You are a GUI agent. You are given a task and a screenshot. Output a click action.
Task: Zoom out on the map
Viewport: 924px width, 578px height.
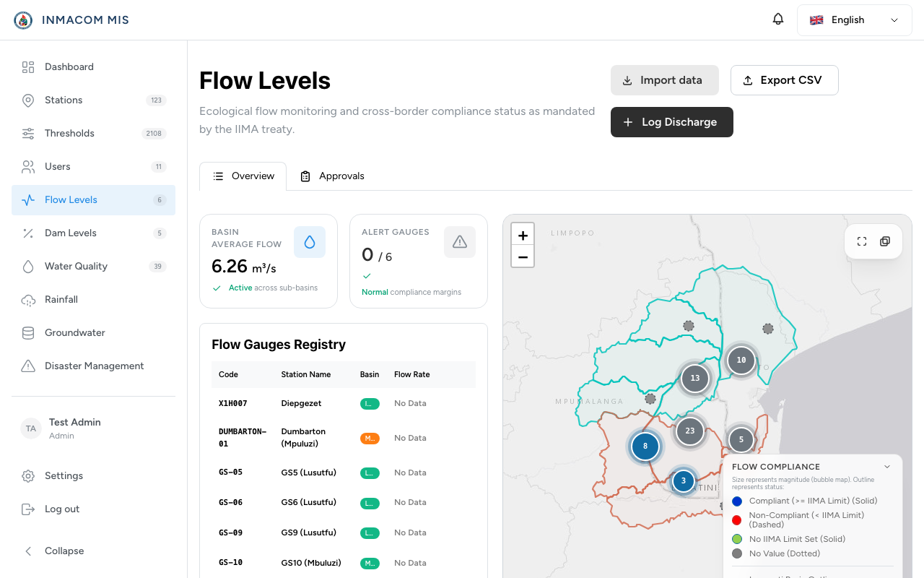[x=523, y=256]
